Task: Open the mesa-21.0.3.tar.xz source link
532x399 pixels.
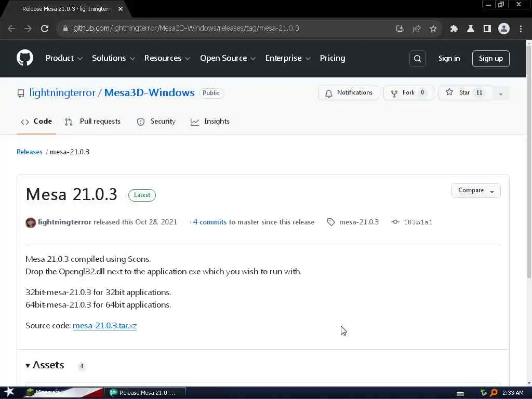Action: coord(105,326)
